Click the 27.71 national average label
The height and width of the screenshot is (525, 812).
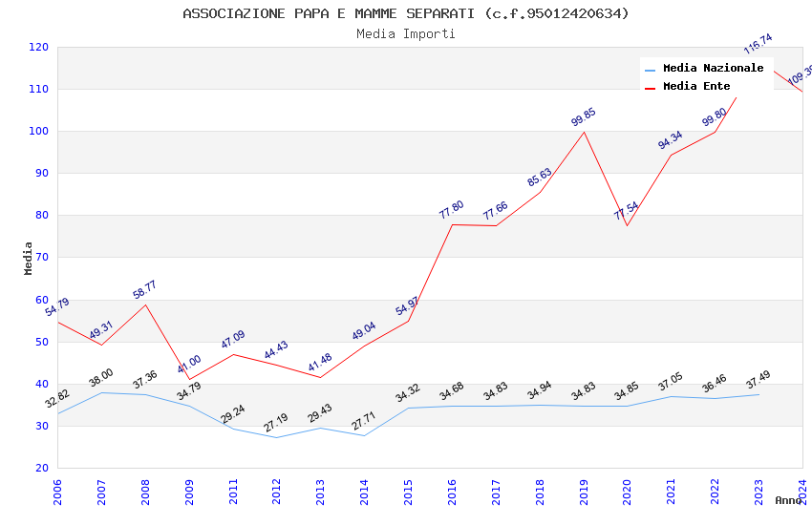364,421
